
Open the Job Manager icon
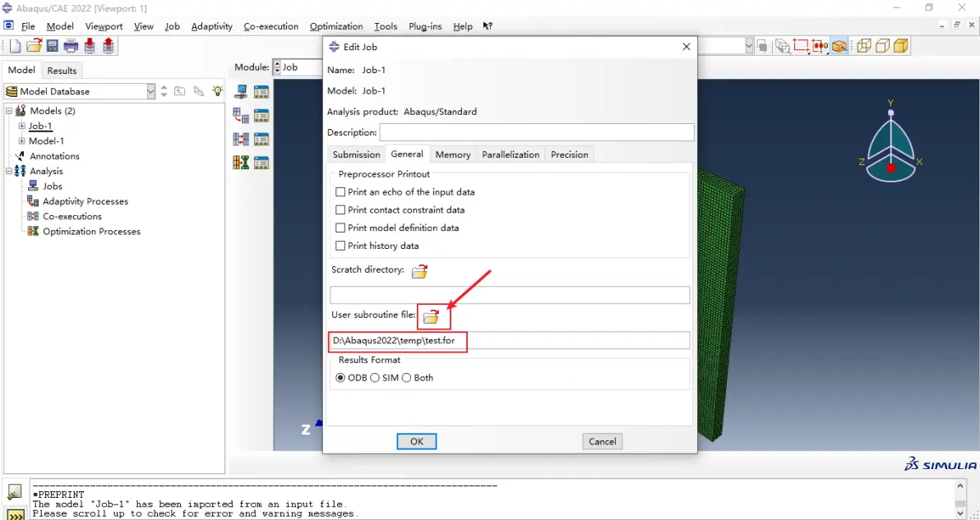pos(261,92)
